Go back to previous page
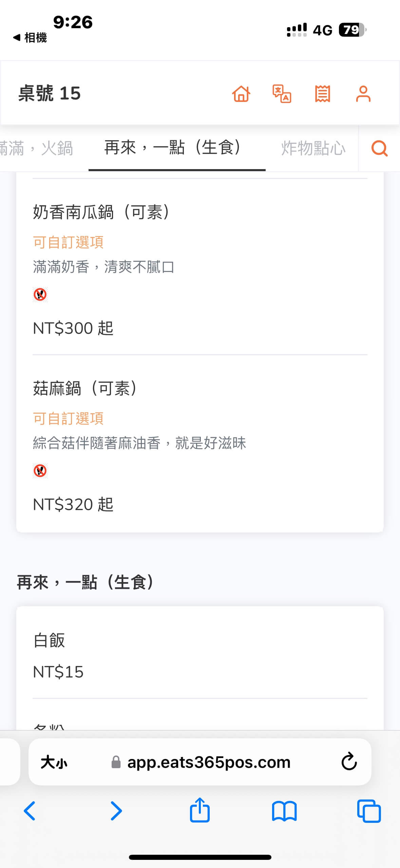The height and width of the screenshot is (868, 400). (30, 811)
